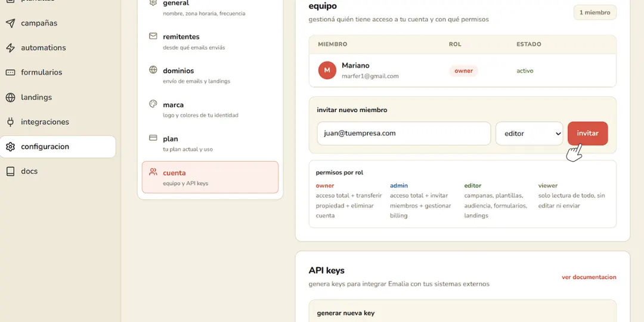Click the remitentes envelope icon
This screenshot has width=644, height=322.
[153, 36]
